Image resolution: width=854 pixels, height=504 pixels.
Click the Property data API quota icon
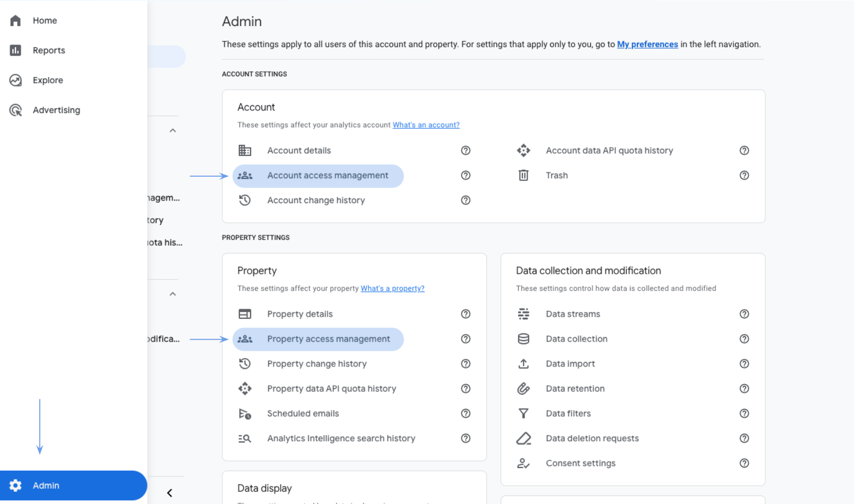pos(245,389)
